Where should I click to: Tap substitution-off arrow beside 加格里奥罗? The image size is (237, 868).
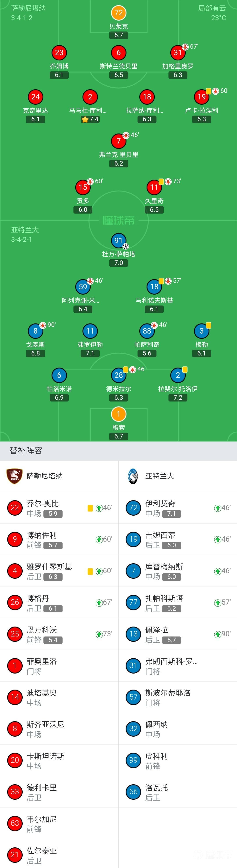(185, 46)
